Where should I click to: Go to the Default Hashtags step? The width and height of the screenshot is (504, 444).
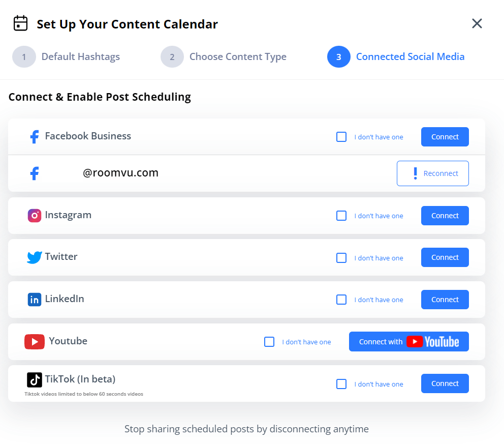(x=80, y=57)
